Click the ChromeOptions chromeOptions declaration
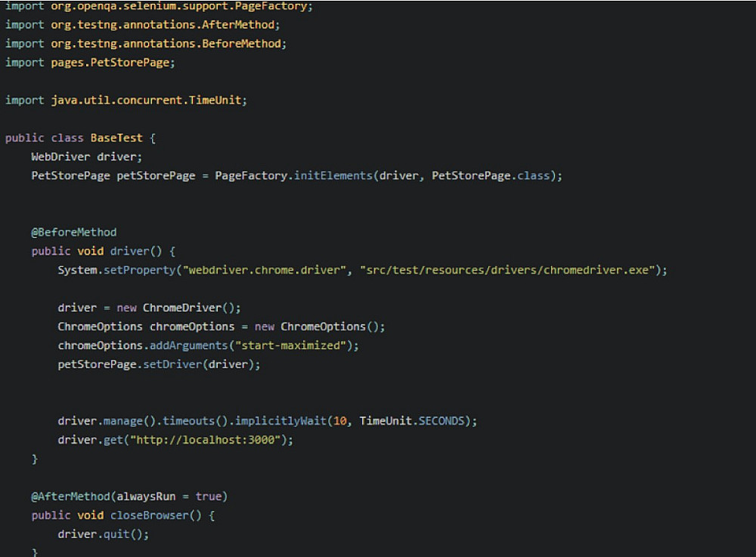The height and width of the screenshot is (557, 756). pos(222,326)
